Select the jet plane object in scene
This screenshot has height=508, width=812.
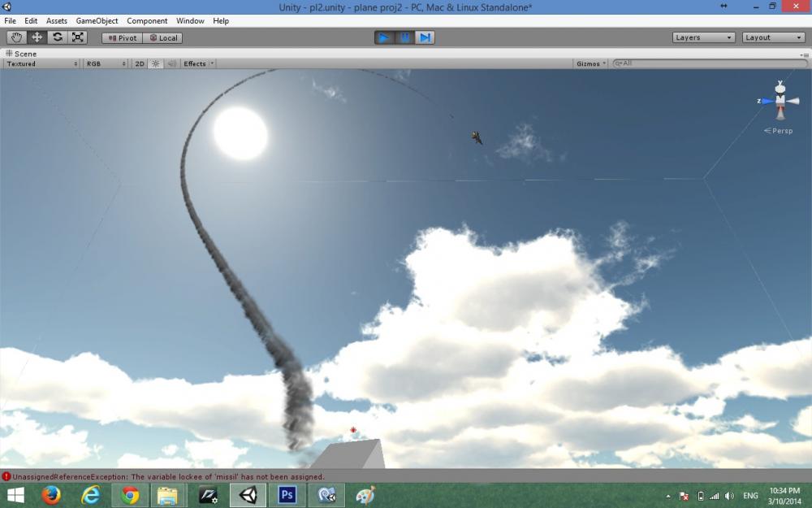(477, 137)
